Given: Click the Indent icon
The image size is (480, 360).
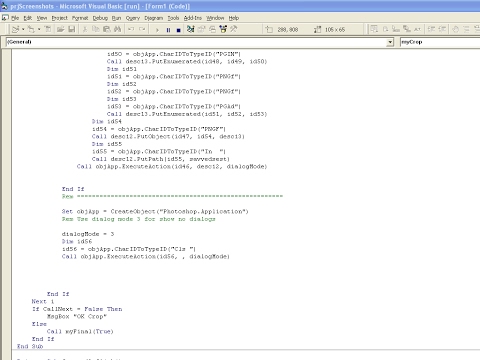Looking at the screenshot, I should [431, 29].
